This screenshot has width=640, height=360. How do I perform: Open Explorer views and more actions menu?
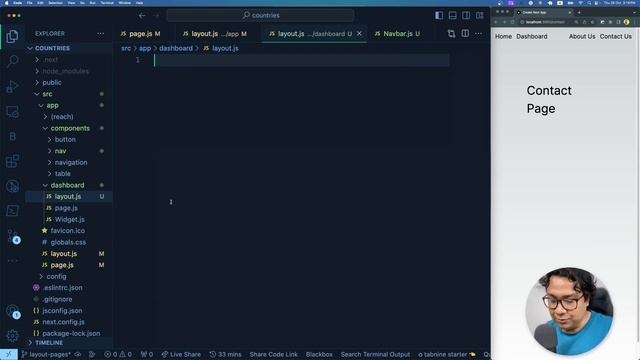(100, 33)
